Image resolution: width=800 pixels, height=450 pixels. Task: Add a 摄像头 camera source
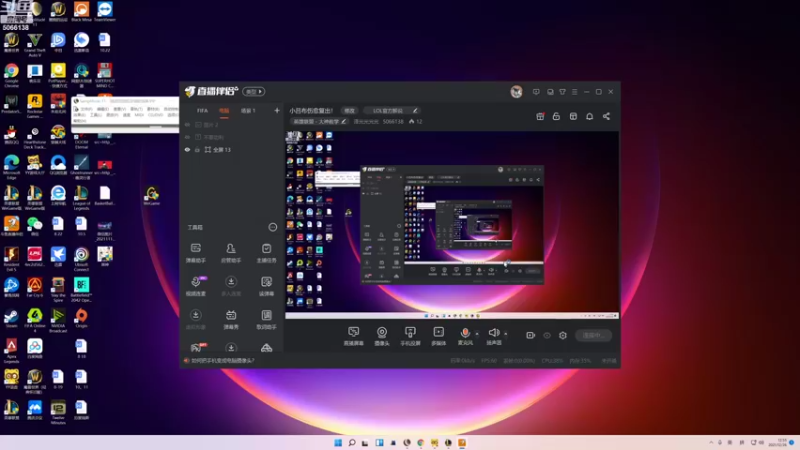382,336
